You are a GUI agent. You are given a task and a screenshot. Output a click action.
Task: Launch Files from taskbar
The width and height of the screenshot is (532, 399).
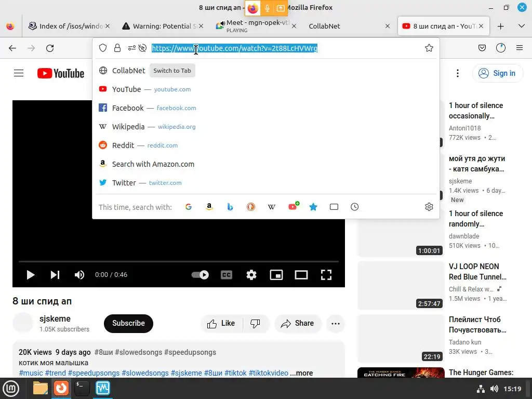click(41, 389)
